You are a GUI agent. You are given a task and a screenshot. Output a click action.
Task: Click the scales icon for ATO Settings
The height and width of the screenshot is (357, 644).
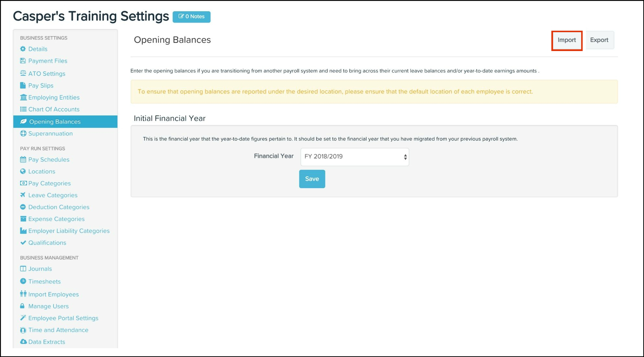[23, 73]
